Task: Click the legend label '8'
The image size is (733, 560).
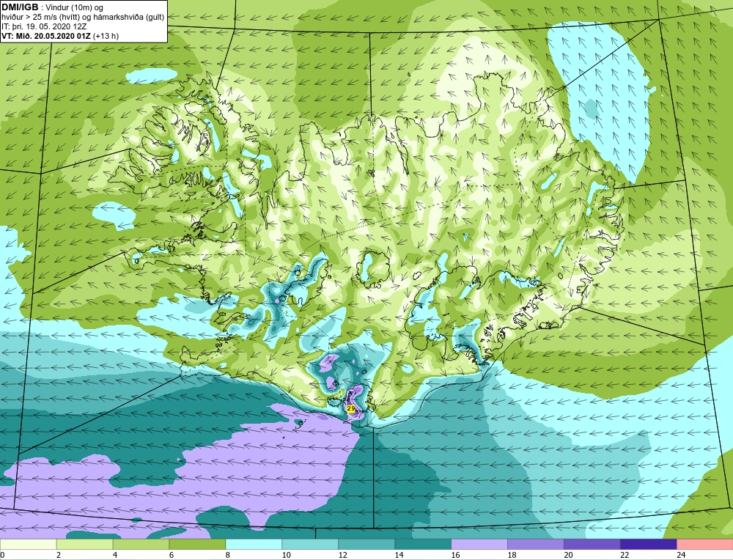Action: [228, 555]
